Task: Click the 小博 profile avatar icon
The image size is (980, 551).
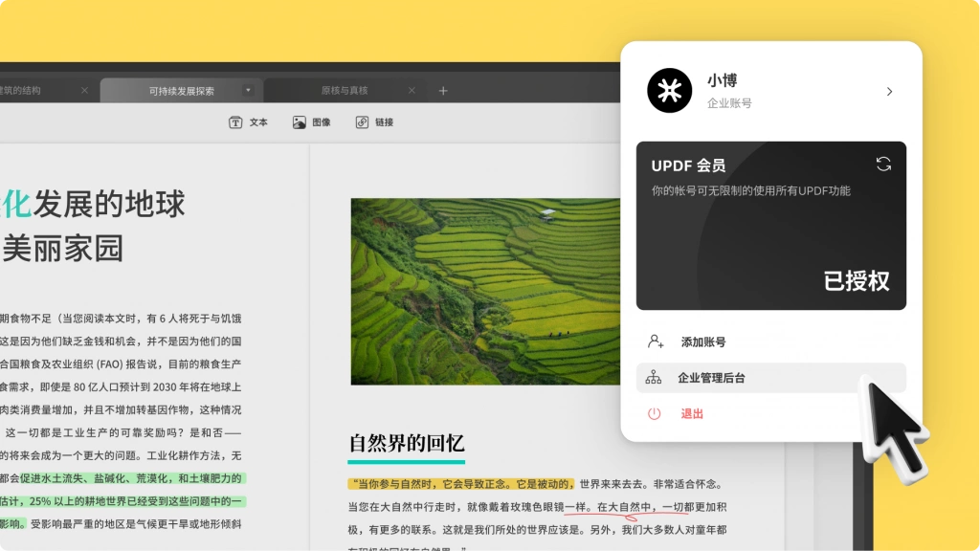Action: pyautogui.click(x=669, y=91)
